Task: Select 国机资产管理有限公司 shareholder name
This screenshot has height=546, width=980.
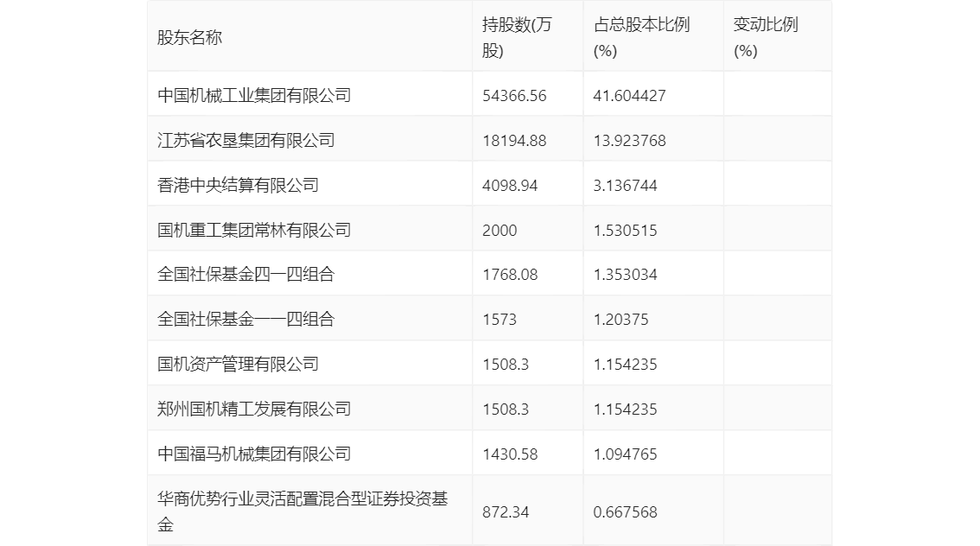Action: tap(238, 365)
